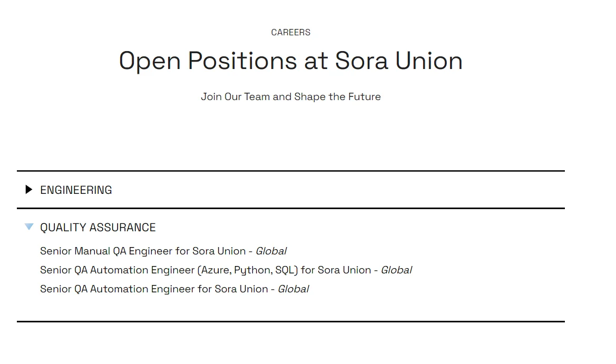Click the ENGINEERING section label
The image size is (616, 364).
coord(76,190)
